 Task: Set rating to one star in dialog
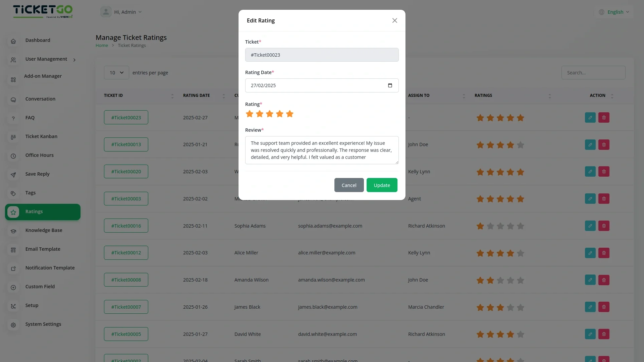pos(250,114)
